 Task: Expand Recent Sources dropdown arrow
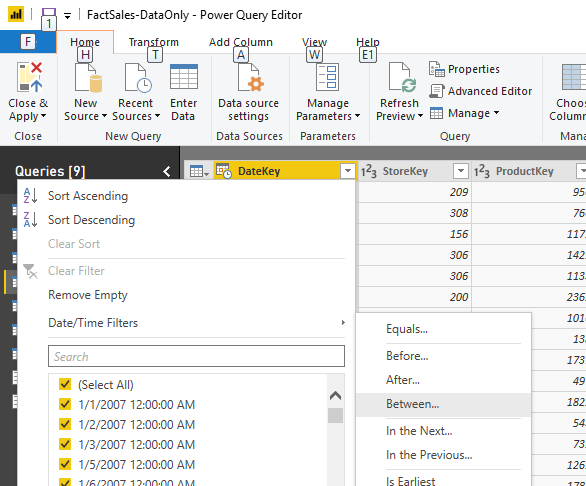(x=157, y=116)
